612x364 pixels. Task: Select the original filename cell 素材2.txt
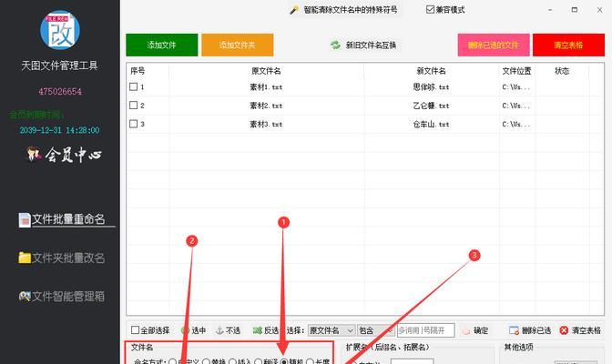(x=266, y=106)
